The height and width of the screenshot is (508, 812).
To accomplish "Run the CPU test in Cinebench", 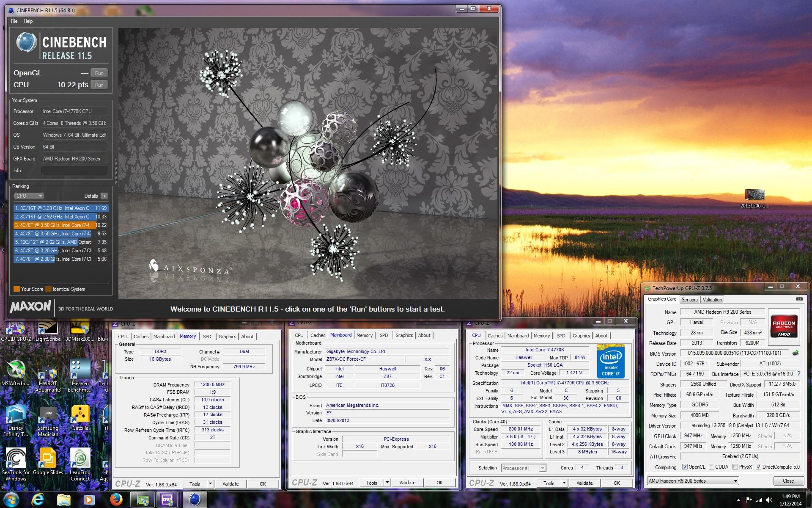I will (x=99, y=85).
